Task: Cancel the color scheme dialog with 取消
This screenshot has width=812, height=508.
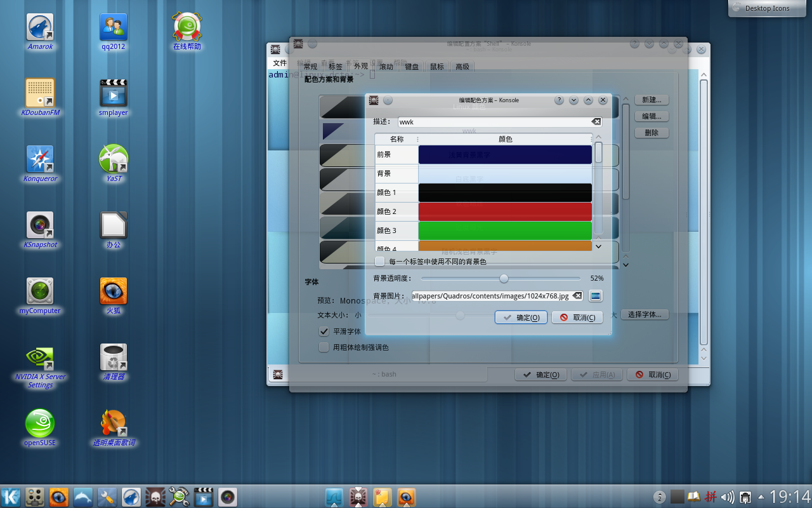Action: [577, 317]
